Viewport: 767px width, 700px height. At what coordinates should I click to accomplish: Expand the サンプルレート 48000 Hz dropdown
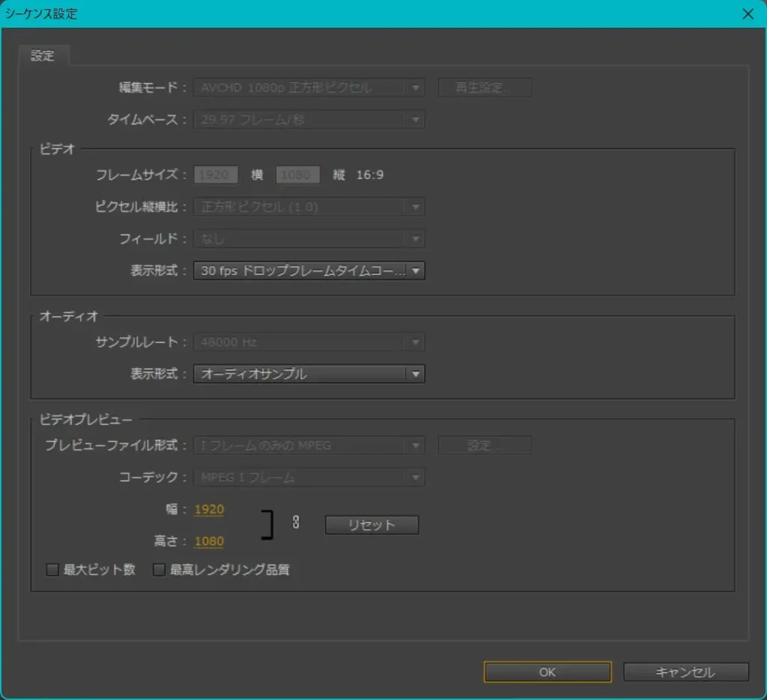point(309,342)
